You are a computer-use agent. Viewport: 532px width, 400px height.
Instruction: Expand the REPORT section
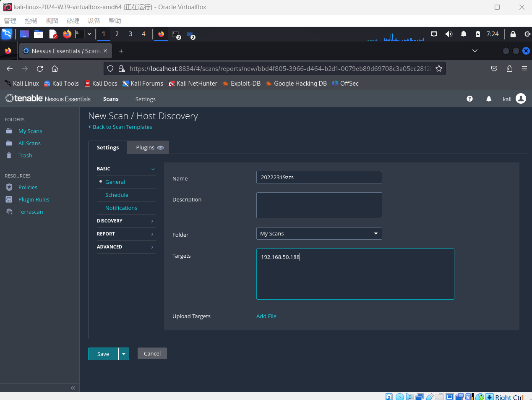pos(126,234)
